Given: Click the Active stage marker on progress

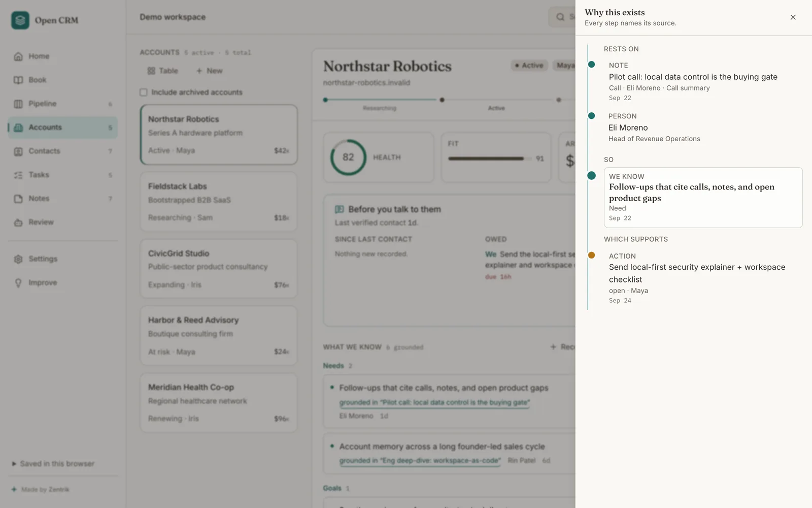Looking at the screenshot, I should [x=442, y=100].
